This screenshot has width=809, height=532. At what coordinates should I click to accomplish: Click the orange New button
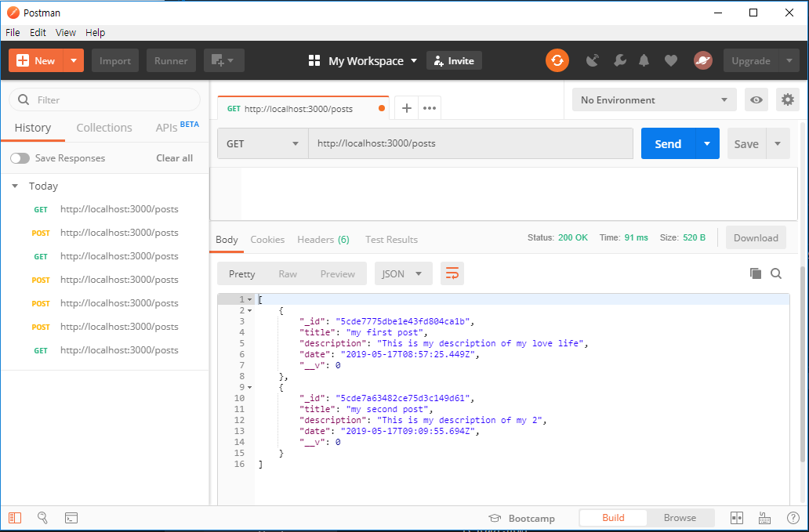click(x=36, y=61)
